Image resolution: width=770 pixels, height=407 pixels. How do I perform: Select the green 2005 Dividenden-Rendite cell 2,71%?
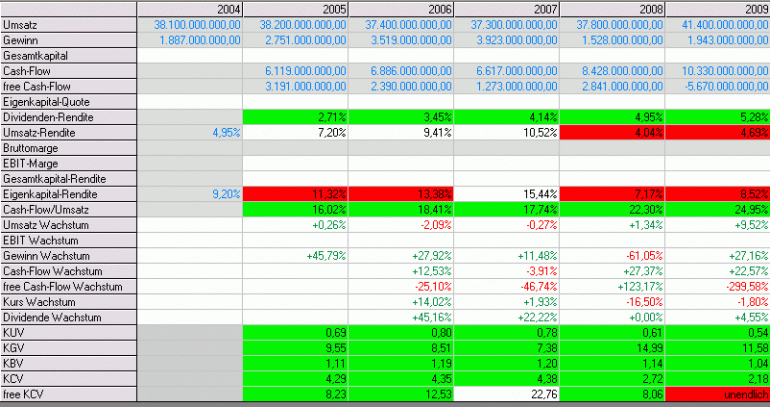tap(296, 117)
